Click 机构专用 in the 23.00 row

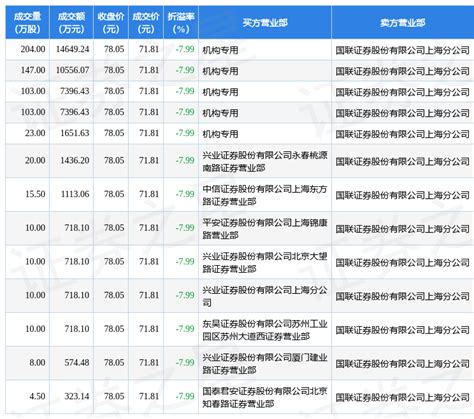coord(220,134)
